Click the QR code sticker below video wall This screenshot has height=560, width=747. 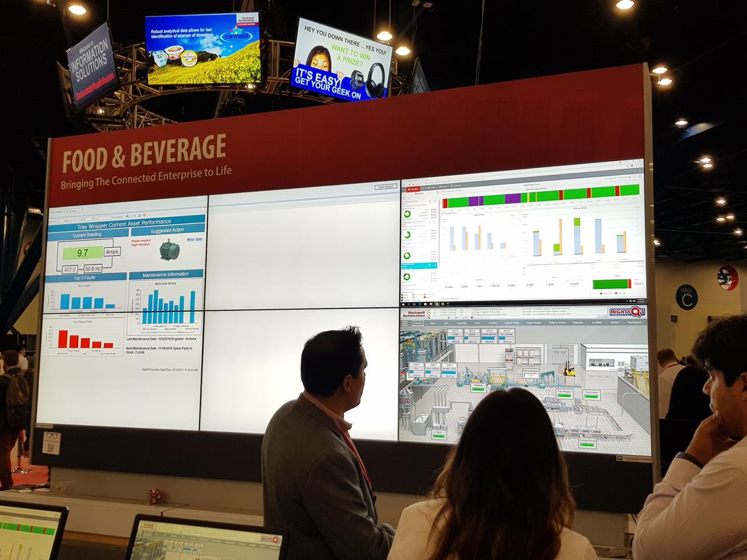click(51, 443)
